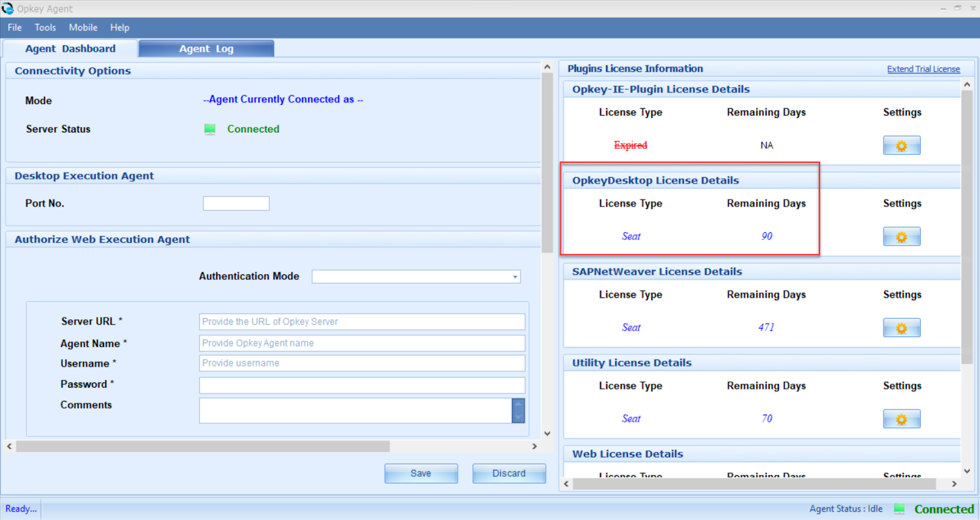Click the Extend Trial License link

pos(923,69)
